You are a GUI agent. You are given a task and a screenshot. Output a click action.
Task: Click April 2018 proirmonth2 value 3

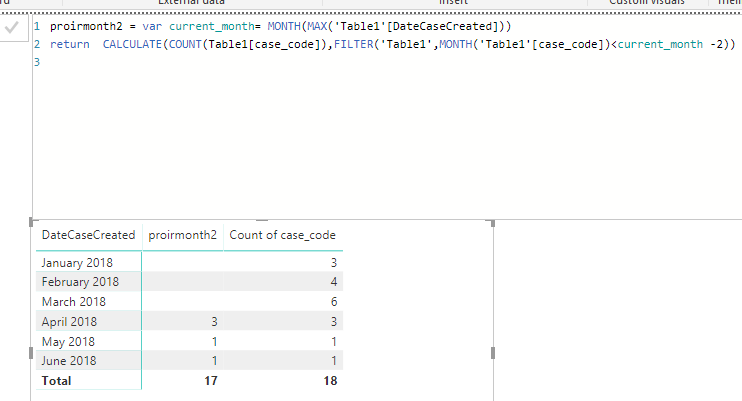(214, 321)
